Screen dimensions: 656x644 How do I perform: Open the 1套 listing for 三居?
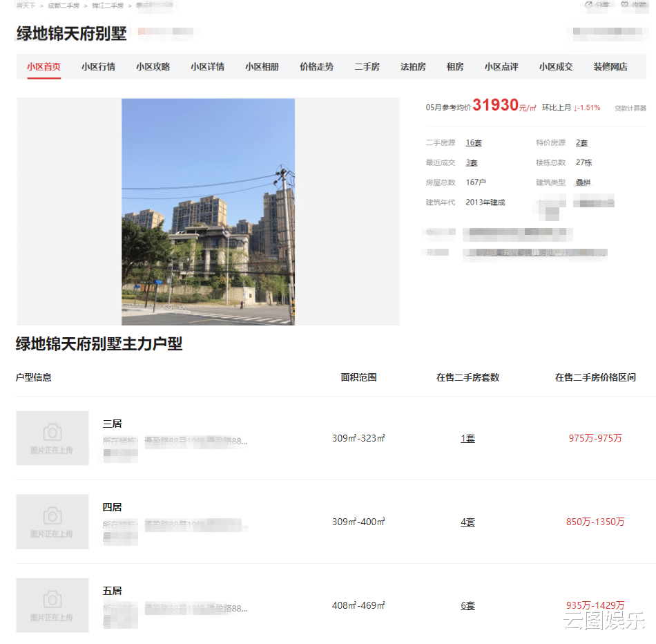(x=467, y=438)
